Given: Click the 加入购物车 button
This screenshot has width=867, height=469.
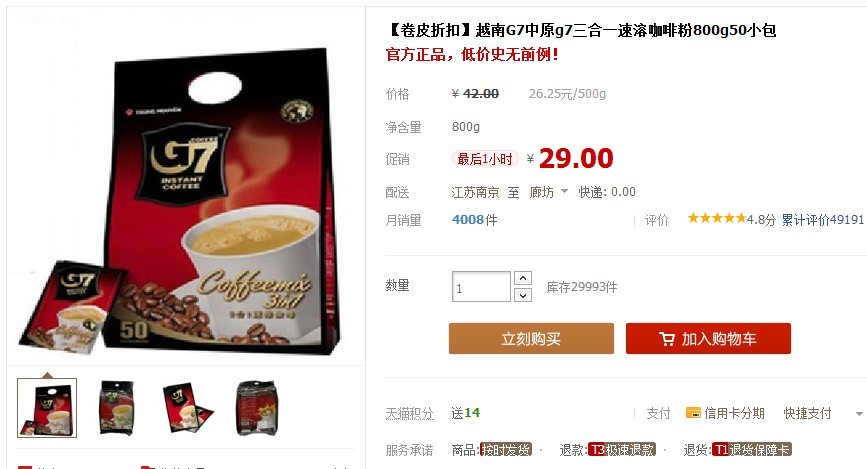Looking at the screenshot, I should coord(708,338).
